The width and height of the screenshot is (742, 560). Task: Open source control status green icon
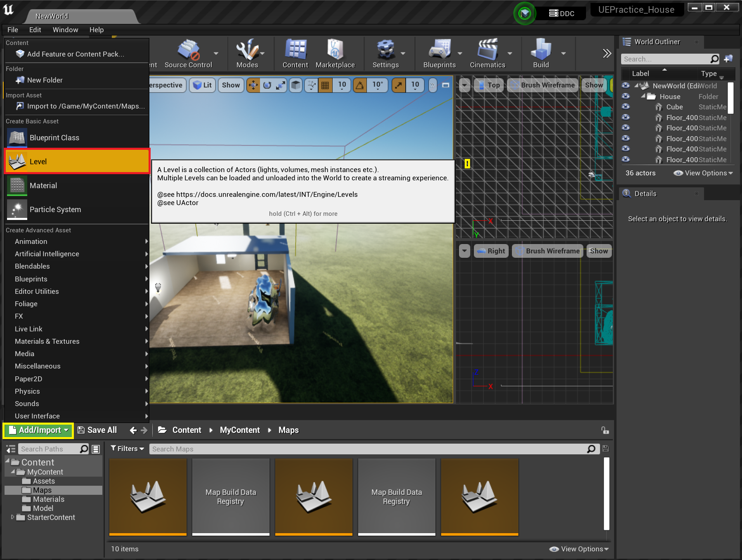525,14
